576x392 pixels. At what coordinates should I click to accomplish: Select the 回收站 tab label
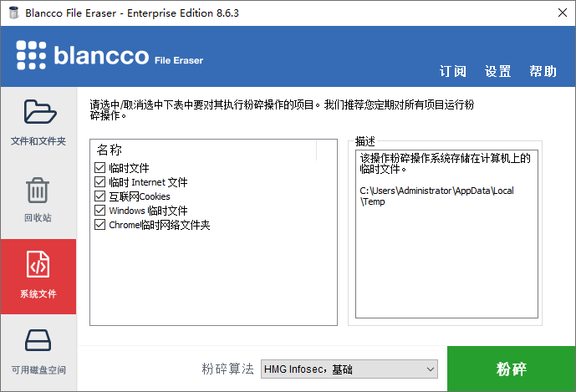pos(38,218)
